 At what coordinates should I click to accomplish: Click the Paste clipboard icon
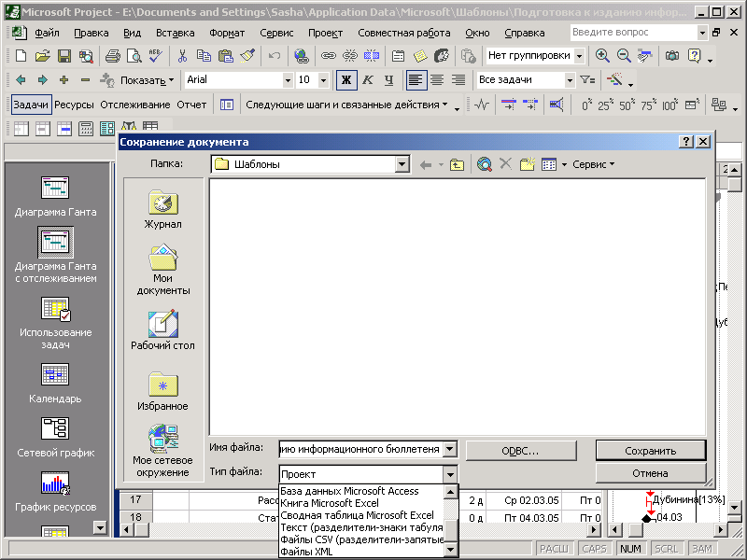pyautogui.click(x=226, y=56)
